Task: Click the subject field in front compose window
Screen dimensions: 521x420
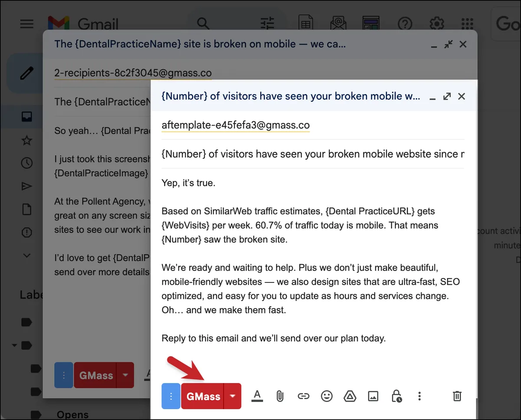Action: tap(313, 154)
